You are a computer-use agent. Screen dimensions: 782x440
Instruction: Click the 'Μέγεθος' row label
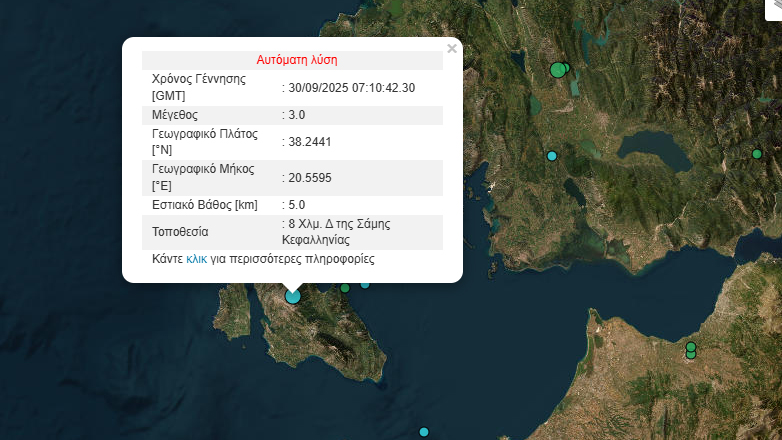tap(175, 115)
